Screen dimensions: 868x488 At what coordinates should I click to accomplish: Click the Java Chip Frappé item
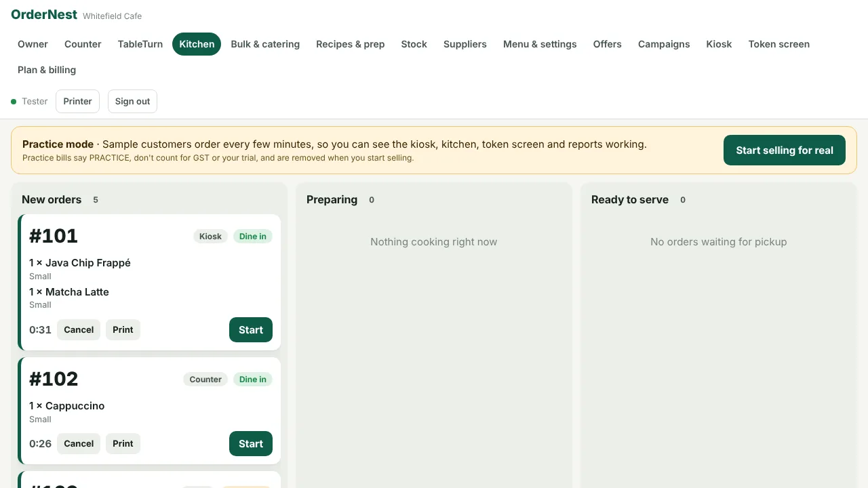point(80,263)
